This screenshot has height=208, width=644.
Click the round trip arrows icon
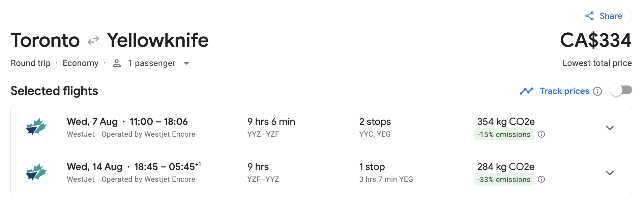pos(93,40)
